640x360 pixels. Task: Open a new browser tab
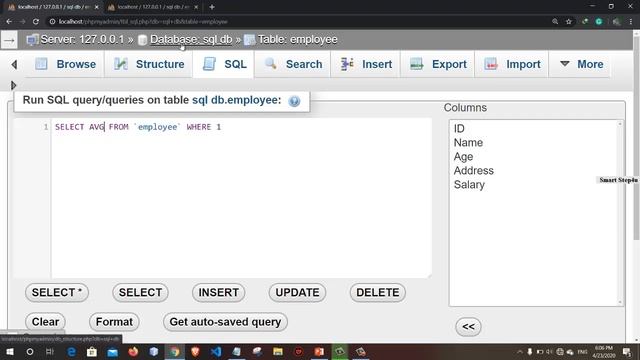click(212, 7)
